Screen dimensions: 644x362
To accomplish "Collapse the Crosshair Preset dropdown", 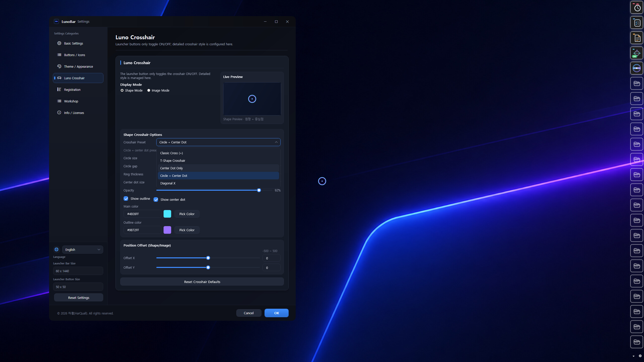I will (x=218, y=142).
